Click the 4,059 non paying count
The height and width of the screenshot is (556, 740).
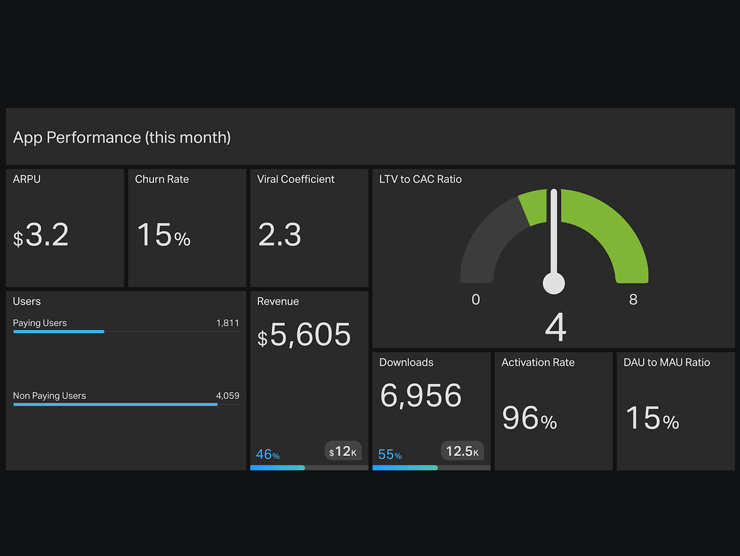tap(227, 396)
